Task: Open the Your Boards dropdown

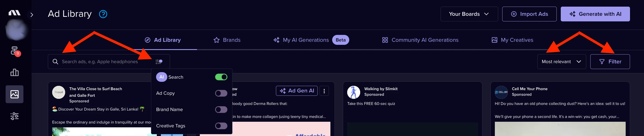Action: [469, 14]
